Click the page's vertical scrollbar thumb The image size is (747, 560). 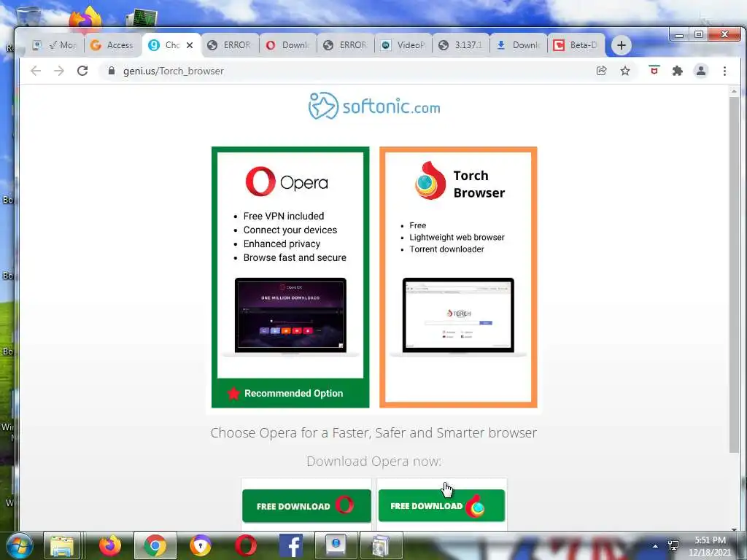tap(734, 274)
